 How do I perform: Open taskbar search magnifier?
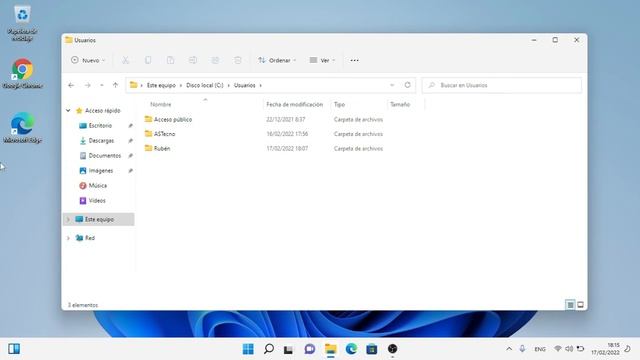click(x=269, y=349)
